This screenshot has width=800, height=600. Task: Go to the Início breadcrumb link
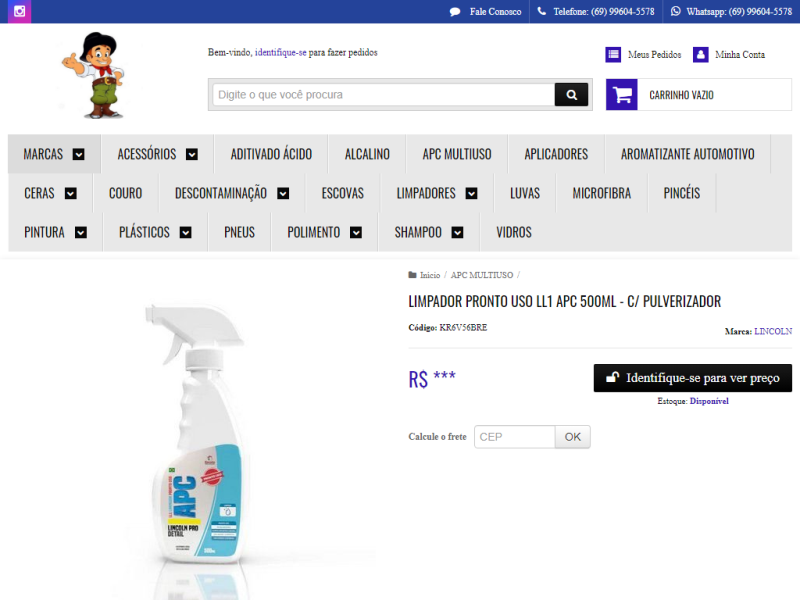tap(430, 275)
